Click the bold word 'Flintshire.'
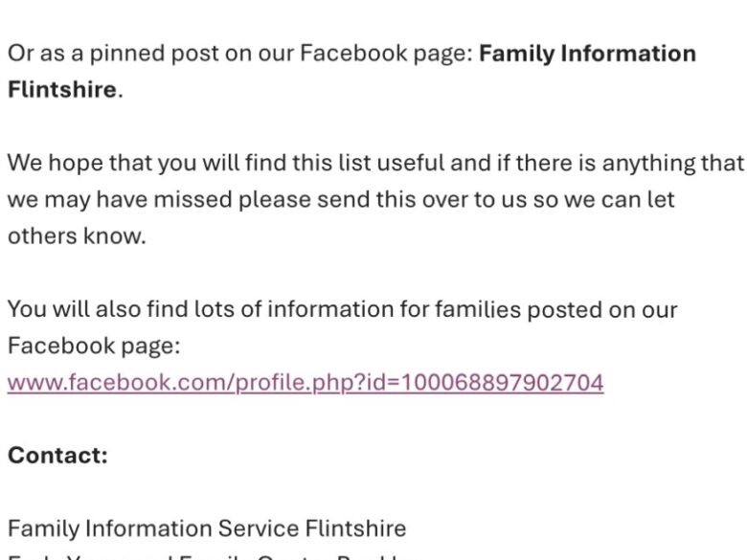747x560 pixels. click(62, 91)
